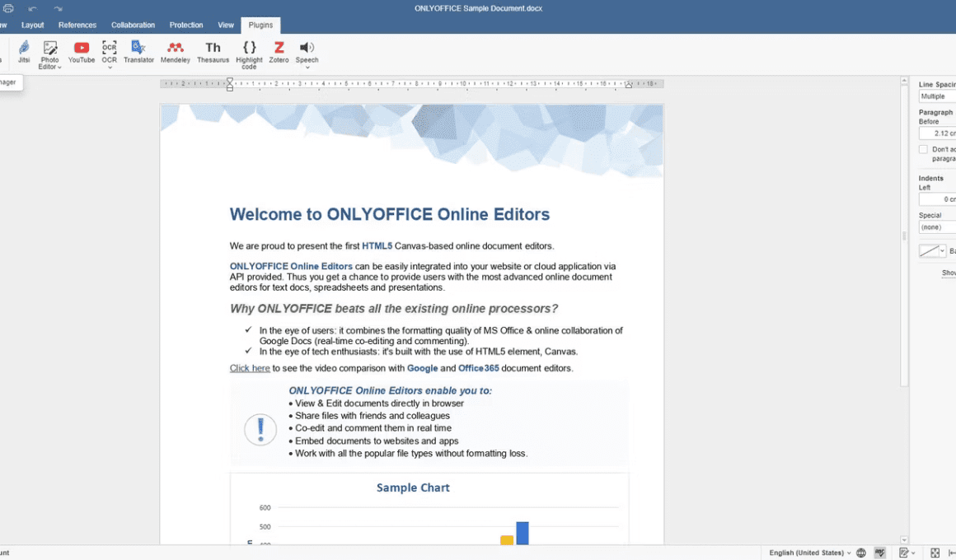Switch to the Layout tab
Screen dimensions: 956x560
point(32,25)
